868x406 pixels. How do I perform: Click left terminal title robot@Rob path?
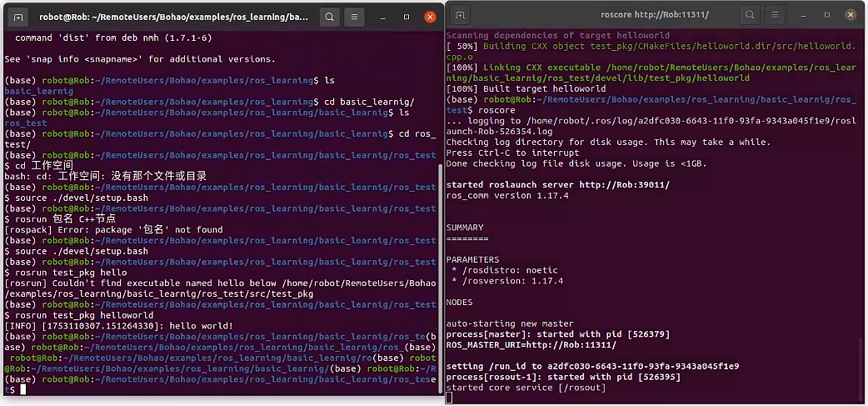[174, 18]
